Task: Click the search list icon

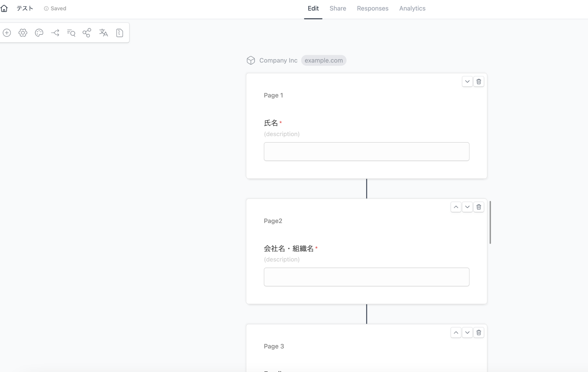Action: 71,33
